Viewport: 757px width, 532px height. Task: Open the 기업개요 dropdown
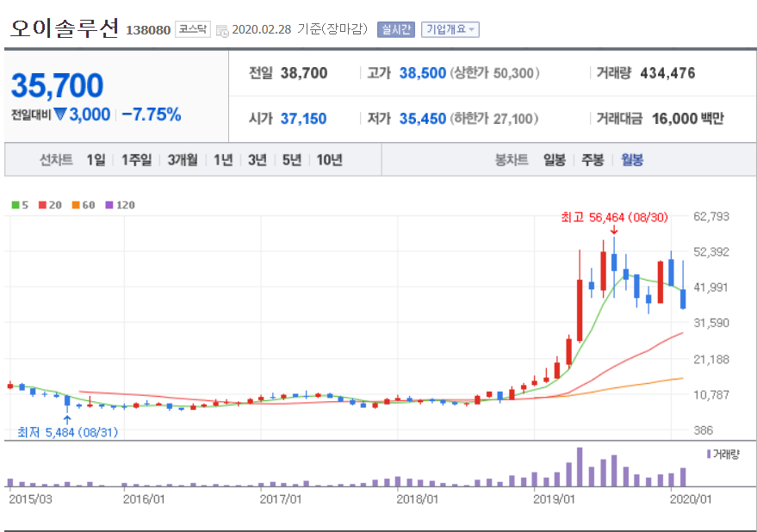click(450, 29)
